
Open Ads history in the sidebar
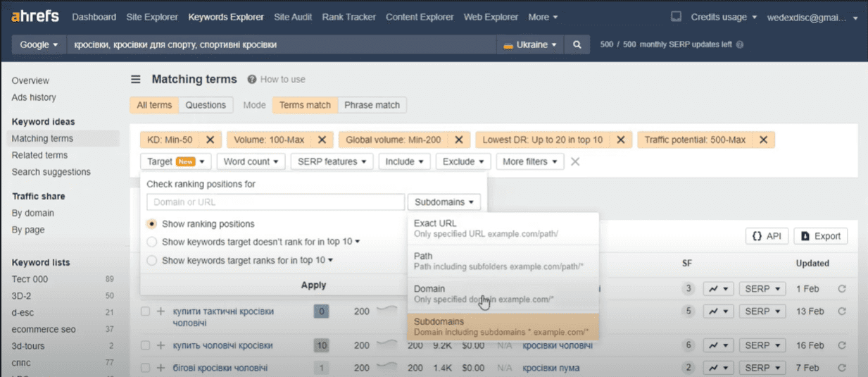pos(34,97)
